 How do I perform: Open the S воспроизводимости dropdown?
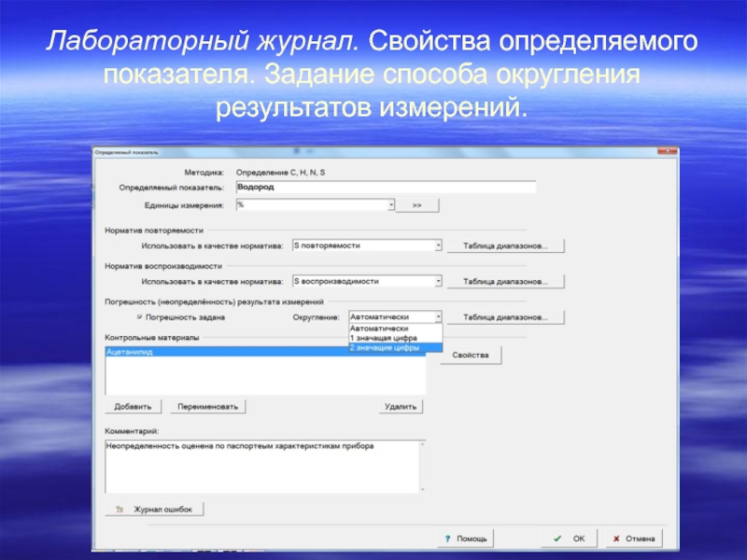438,281
